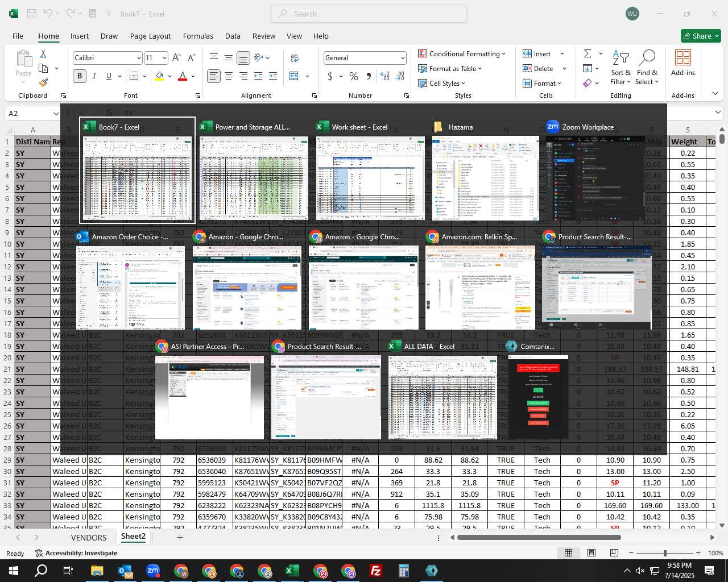Open Conditional Formatting menu
The image size is (728, 582).
tap(462, 53)
